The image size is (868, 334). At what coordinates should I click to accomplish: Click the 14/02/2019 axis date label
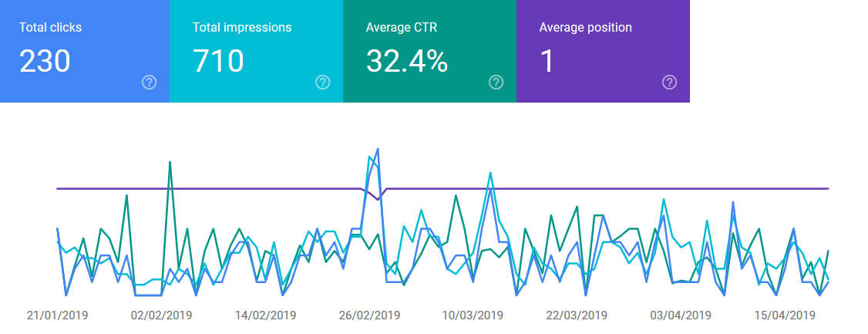265,315
